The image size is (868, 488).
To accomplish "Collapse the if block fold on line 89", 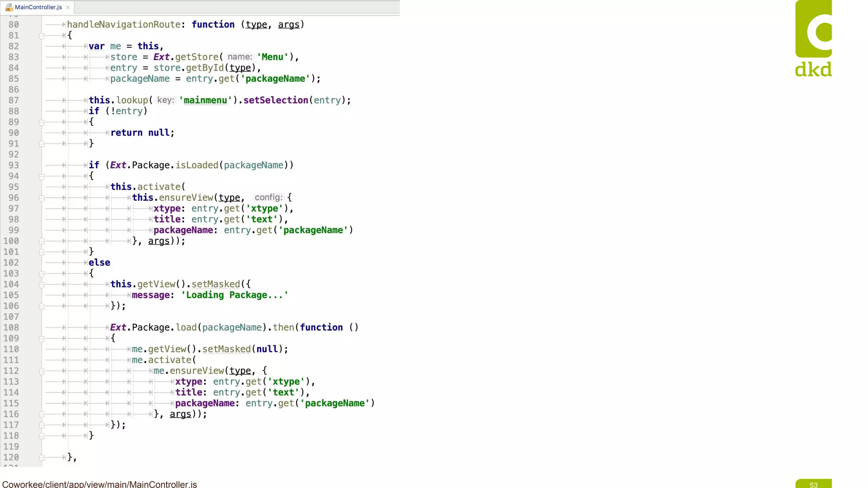I will [42, 122].
